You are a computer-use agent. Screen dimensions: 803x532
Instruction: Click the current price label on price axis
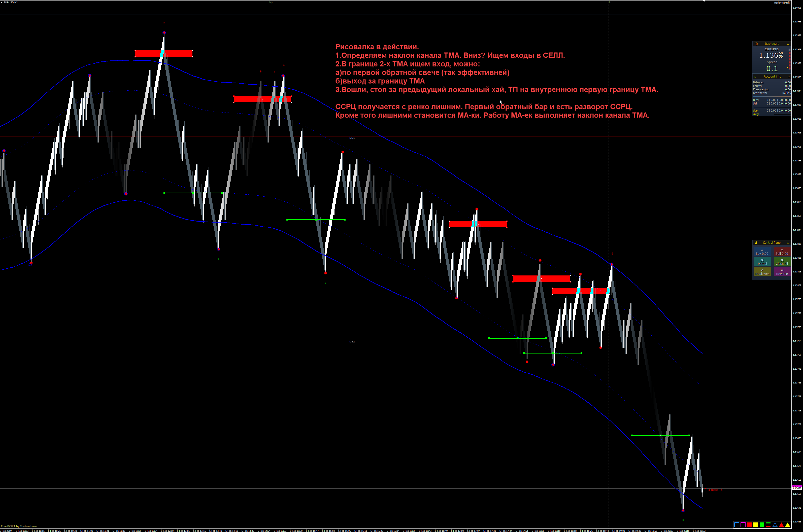(797, 488)
